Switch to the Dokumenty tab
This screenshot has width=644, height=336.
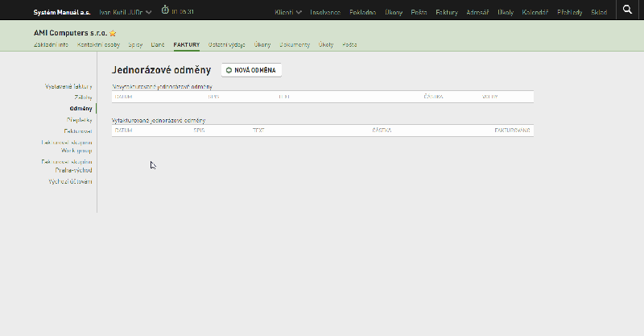[295, 44]
